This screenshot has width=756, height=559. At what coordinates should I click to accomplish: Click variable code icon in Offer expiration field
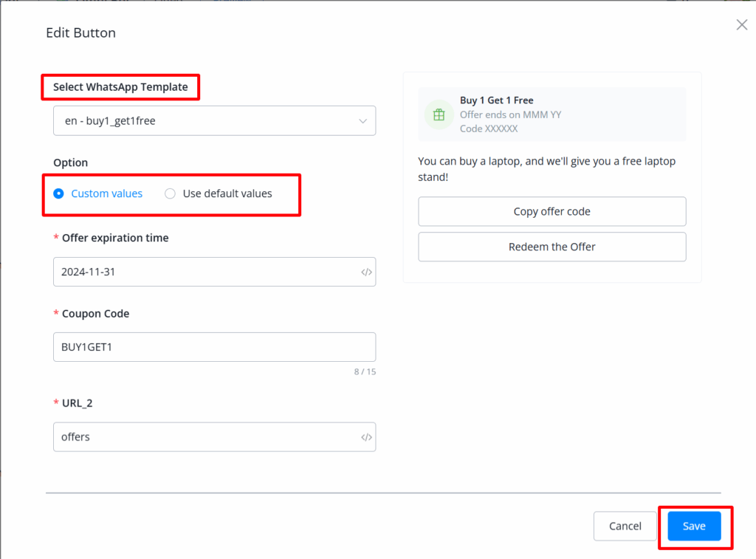(x=366, y=272)
